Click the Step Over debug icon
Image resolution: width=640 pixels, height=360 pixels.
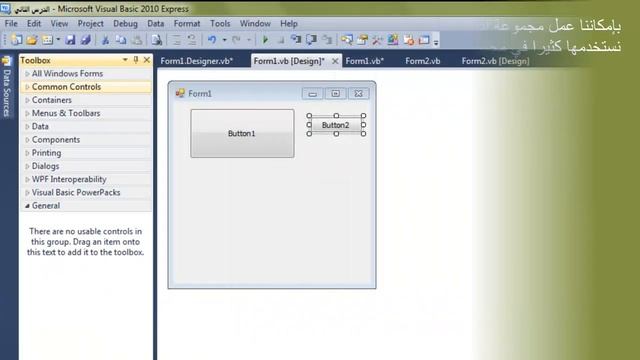pos(311,40)
